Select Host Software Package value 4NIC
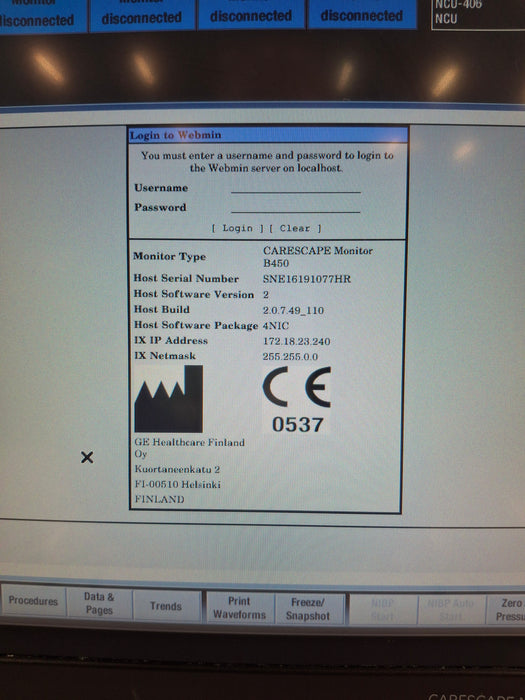525x700 pixels. 275,326
